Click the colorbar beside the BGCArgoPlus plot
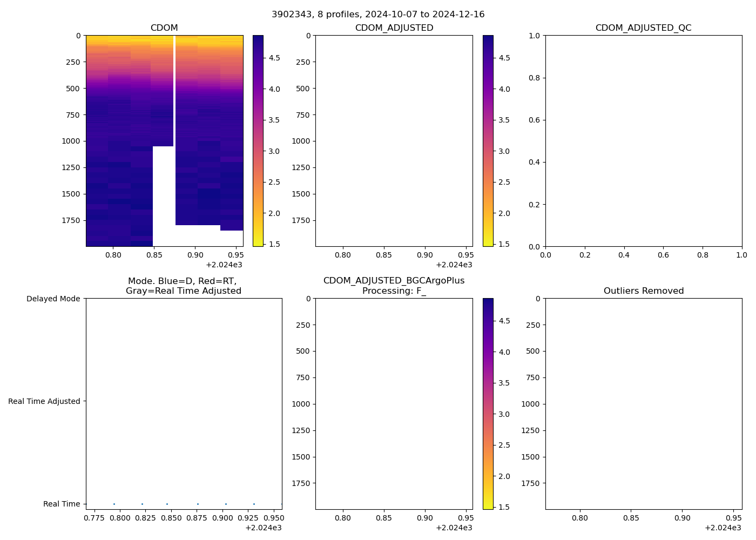756x540 pixels. tap(488, 403)
